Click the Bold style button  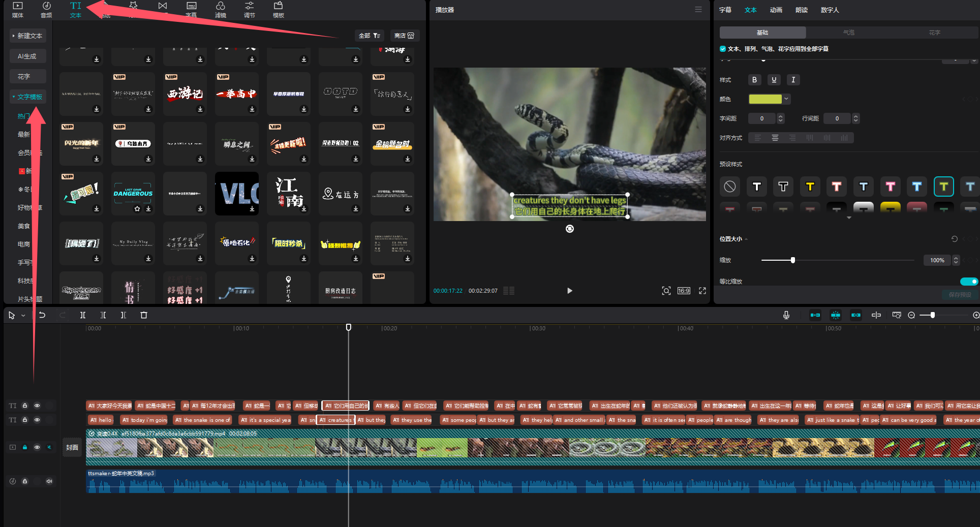[x=754, y=80]
